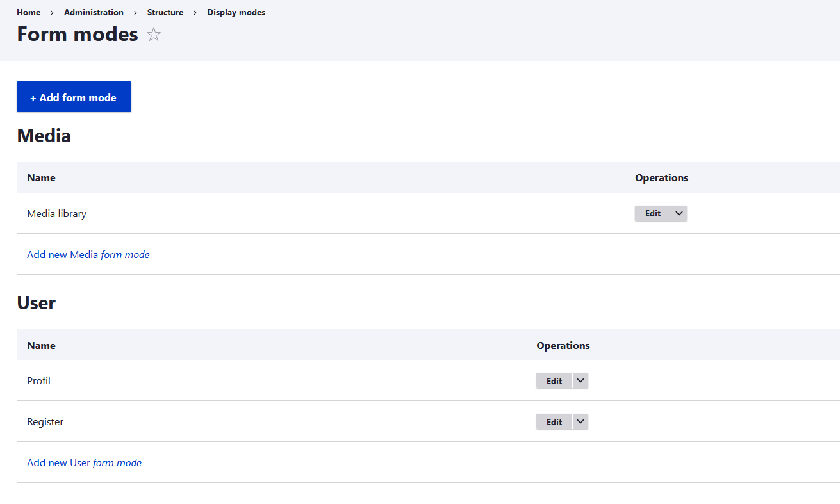This screenshot has height=504, width=840.
Task: Open the Profil row operations dropdown arrow
Action: coord(581,381)
